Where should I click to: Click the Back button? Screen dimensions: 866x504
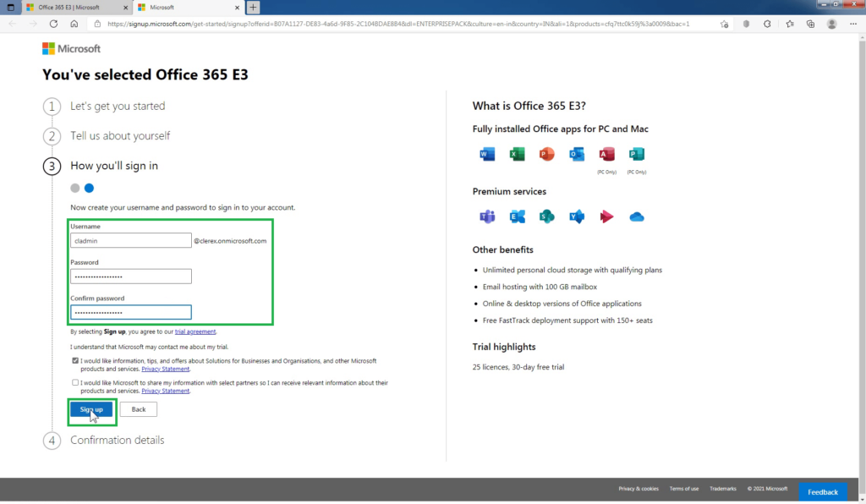(138, 409)
